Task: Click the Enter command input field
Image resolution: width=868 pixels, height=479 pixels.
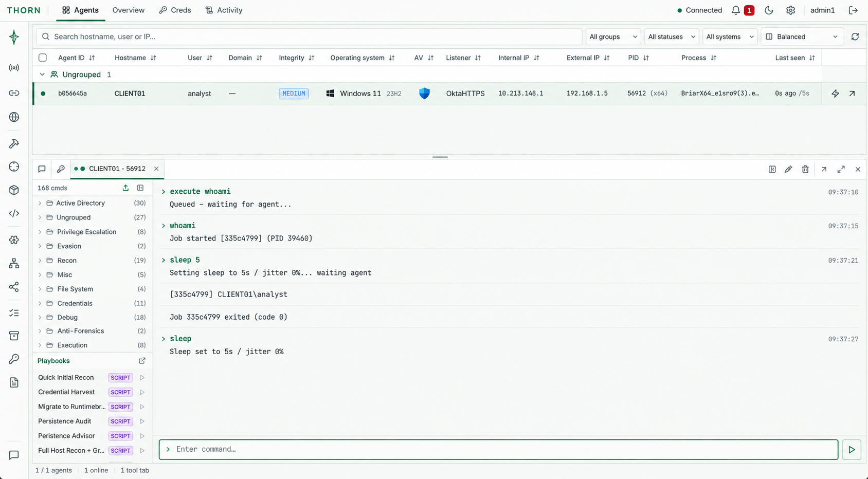Action: 498,450
